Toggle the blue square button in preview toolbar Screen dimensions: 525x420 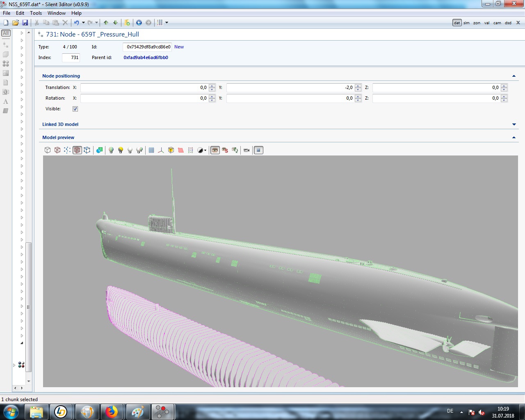[258, 150]
